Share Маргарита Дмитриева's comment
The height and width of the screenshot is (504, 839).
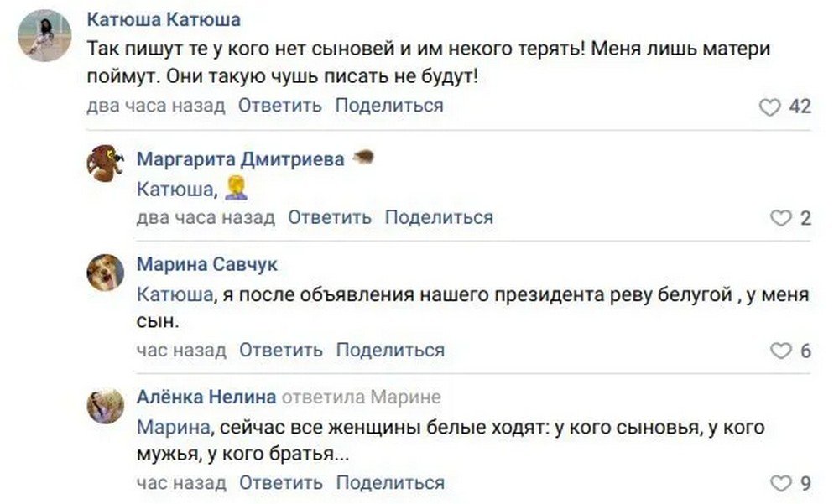(440, 216)
